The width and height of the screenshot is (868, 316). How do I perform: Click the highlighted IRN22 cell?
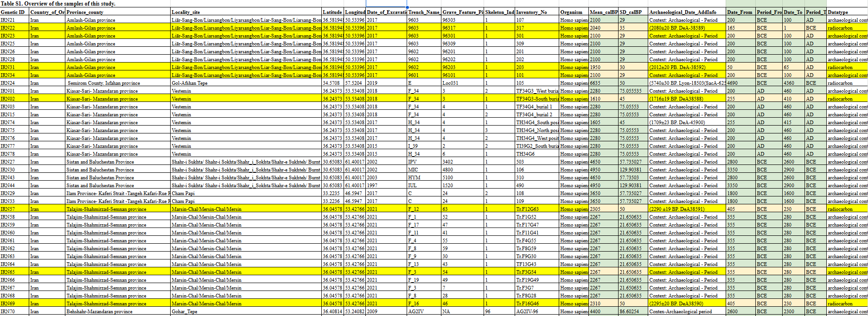click(14, 28)
